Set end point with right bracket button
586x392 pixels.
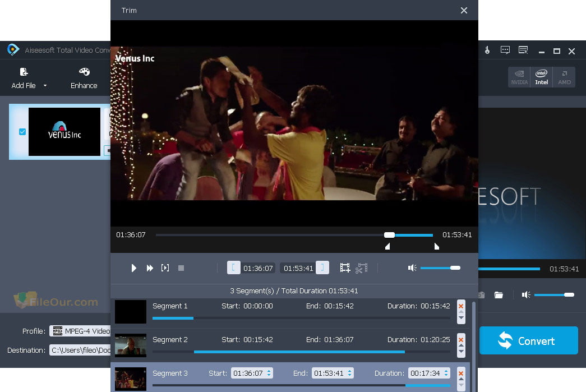(322, 268)
